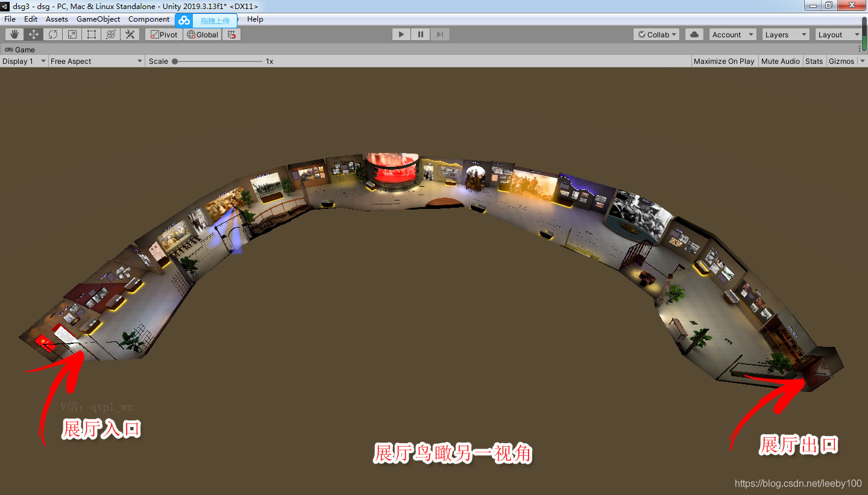Screen dimensions: 868x495
Task: Open the Layout dropdown
Action: click(838, 34)
